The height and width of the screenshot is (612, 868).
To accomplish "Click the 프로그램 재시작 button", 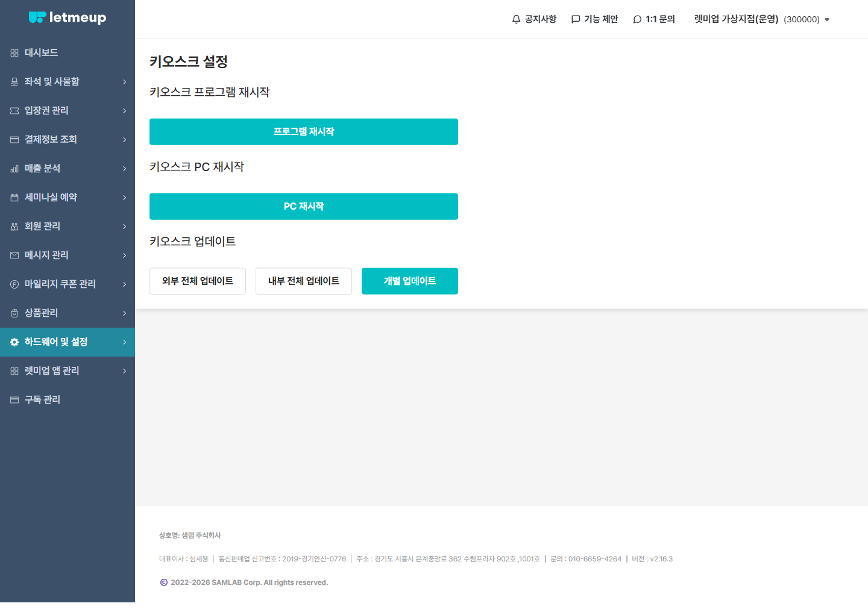I will (304, 132).
